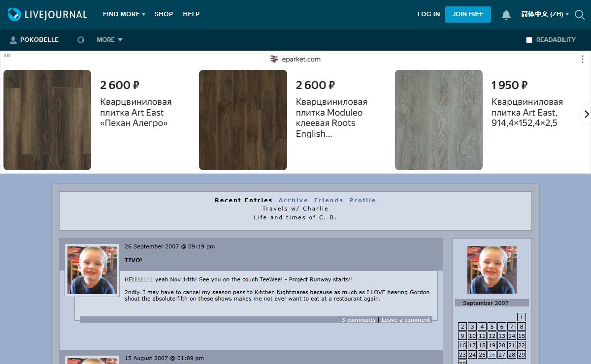Click the user icon beside POKOBELLE
This screenshot has width=591, height=364.
(13, 40)
